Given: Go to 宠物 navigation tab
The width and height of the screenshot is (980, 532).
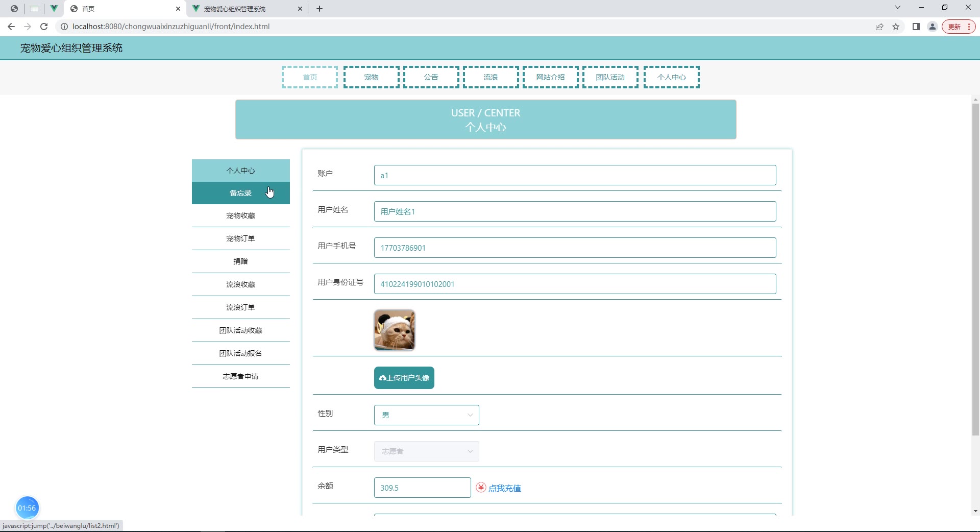Looking at the screenshot, I should click(371, 77).
